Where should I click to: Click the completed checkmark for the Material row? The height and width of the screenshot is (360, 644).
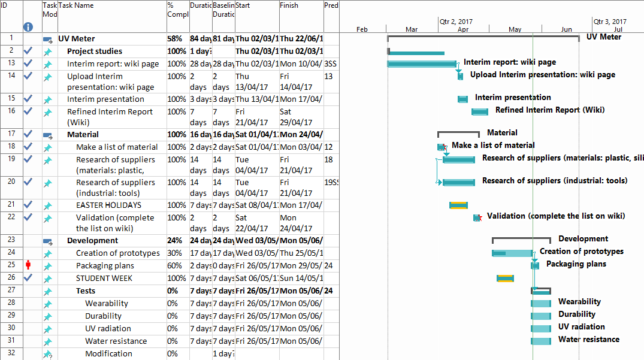pyautogui.click(x=28, y=134)
